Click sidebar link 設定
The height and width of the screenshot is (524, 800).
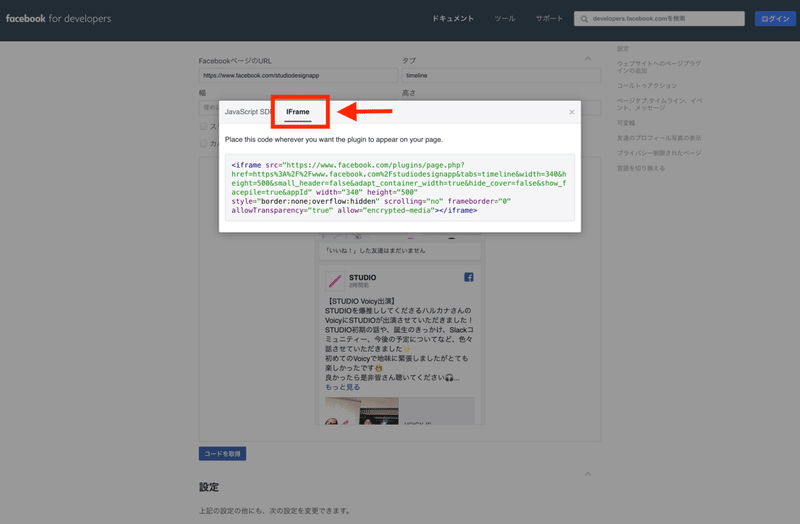click(622, 49)
